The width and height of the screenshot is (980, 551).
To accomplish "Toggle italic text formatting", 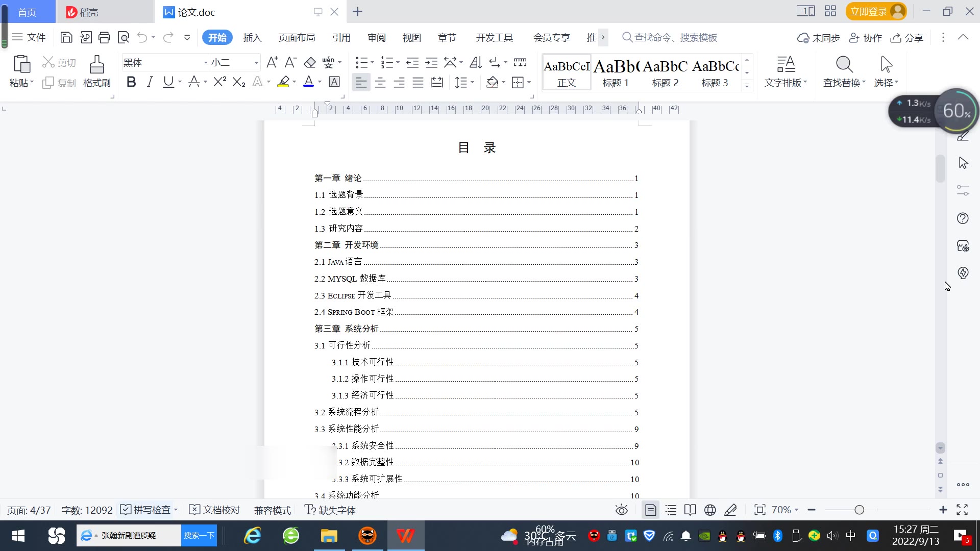I will pos(150,82).
